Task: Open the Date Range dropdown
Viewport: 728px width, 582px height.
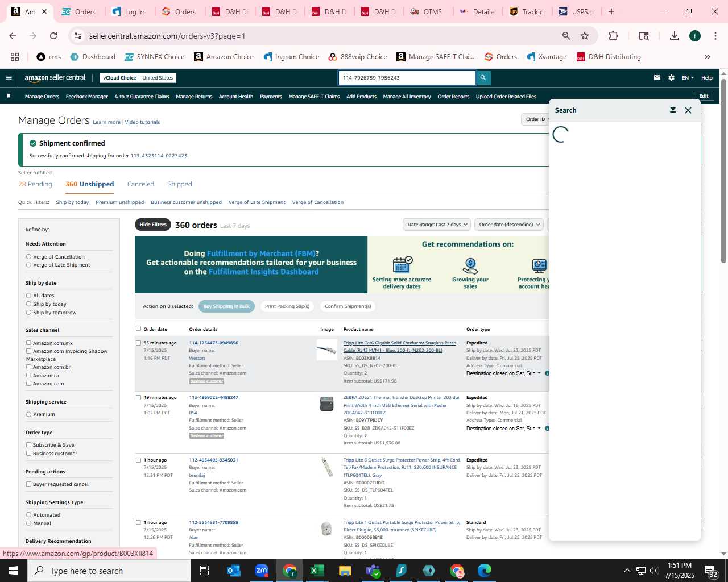Action: point(437,225)
